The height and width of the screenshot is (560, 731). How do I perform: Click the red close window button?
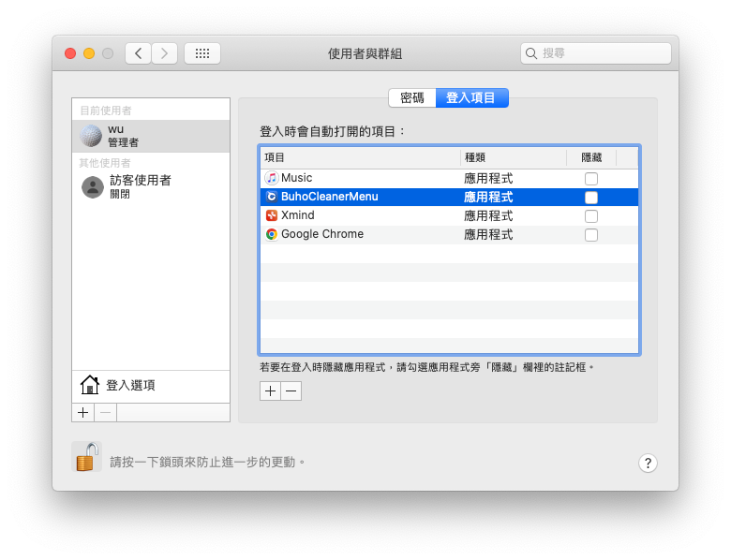point(70,53)
